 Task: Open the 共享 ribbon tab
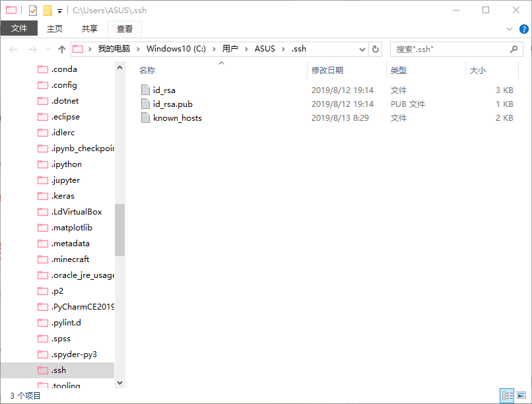tap(90, 29)
